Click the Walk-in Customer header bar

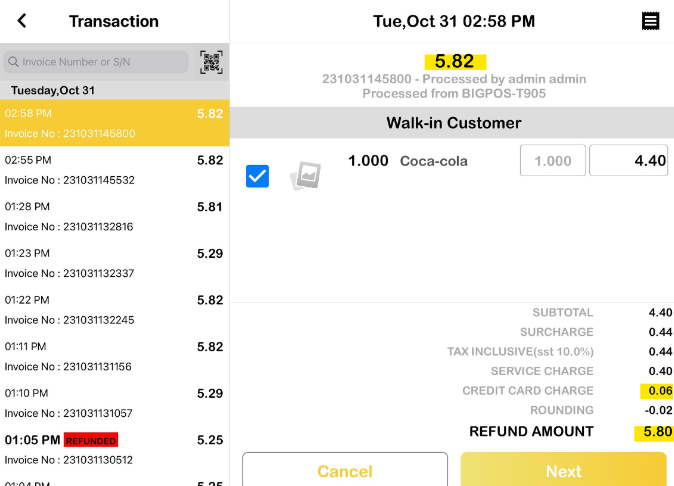[452, 123]
